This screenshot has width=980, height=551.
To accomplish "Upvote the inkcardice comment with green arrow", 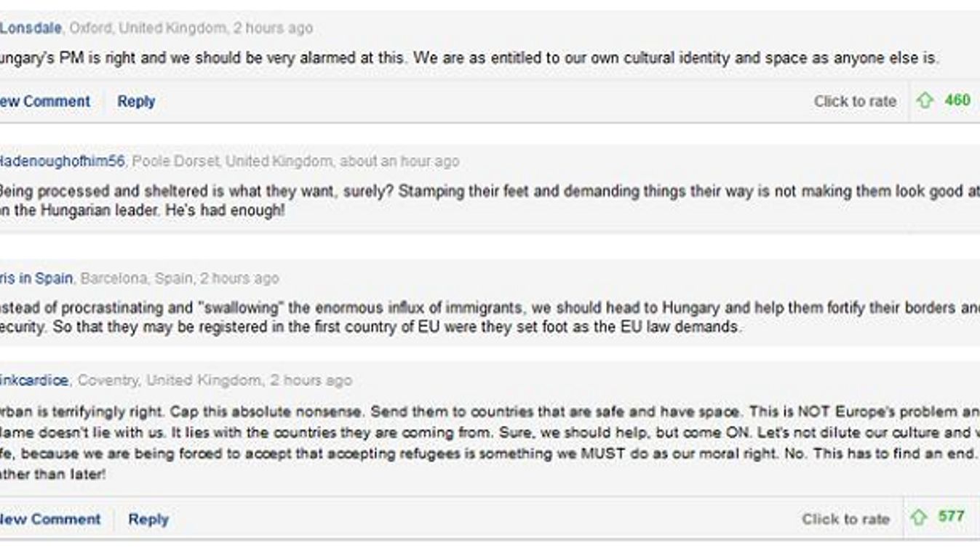I will pos(919,517).
